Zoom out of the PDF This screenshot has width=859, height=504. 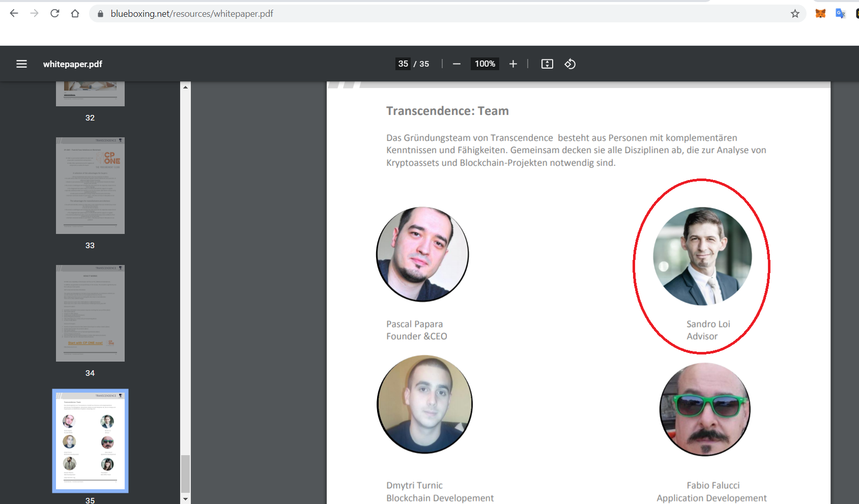point(456,64)
